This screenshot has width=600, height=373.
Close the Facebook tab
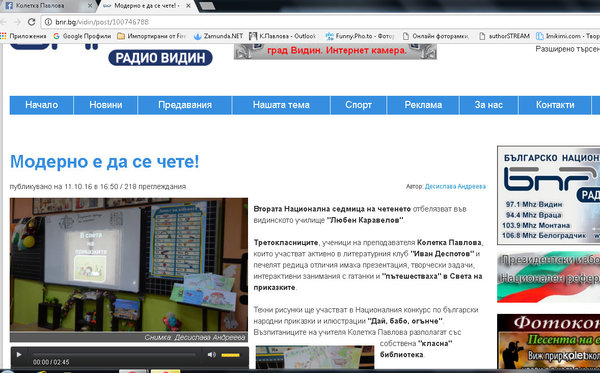90,6
